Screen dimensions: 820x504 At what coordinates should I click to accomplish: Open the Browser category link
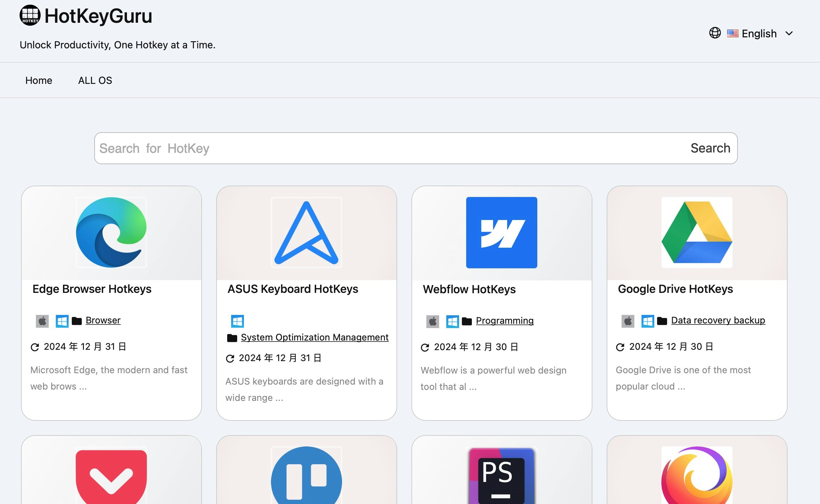[103, 320]
